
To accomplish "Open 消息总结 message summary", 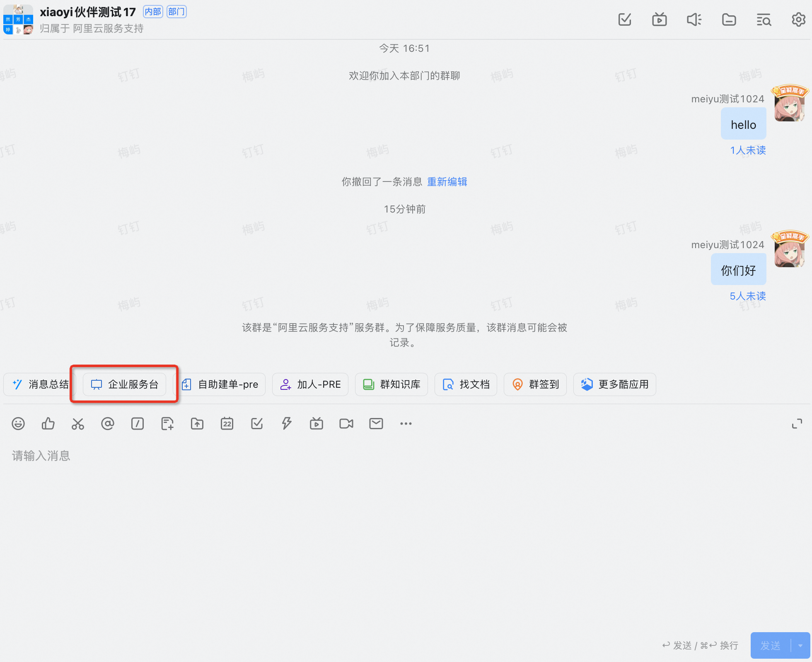I will [x=40, y=384].
